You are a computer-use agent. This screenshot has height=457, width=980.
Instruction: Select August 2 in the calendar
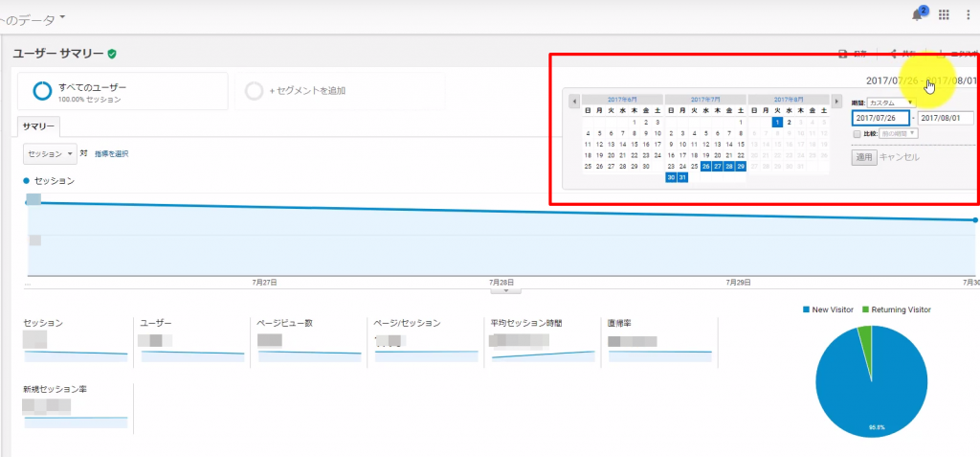pyautogui.click(x=789, y=122)
